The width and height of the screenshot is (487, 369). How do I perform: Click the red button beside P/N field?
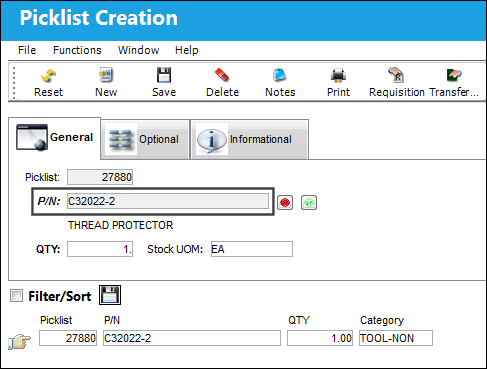click(x=285, y=202)
